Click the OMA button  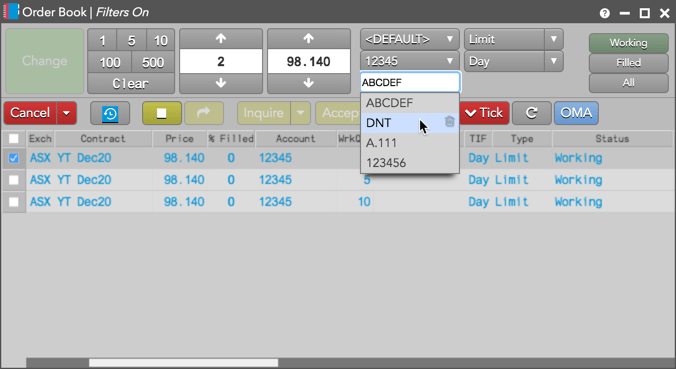pos(576,113)
